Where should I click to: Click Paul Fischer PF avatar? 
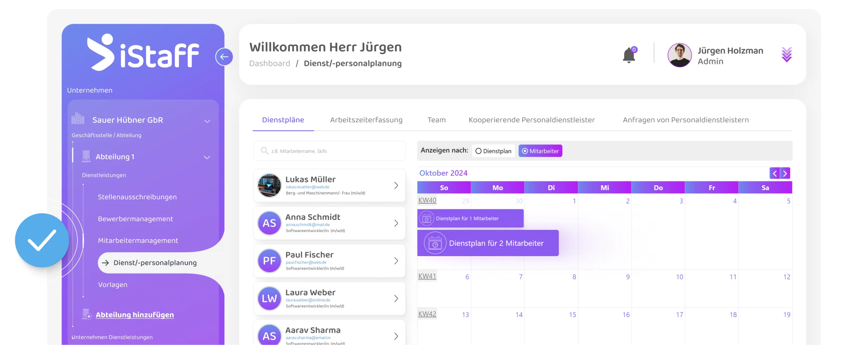[x=269, y=261]
